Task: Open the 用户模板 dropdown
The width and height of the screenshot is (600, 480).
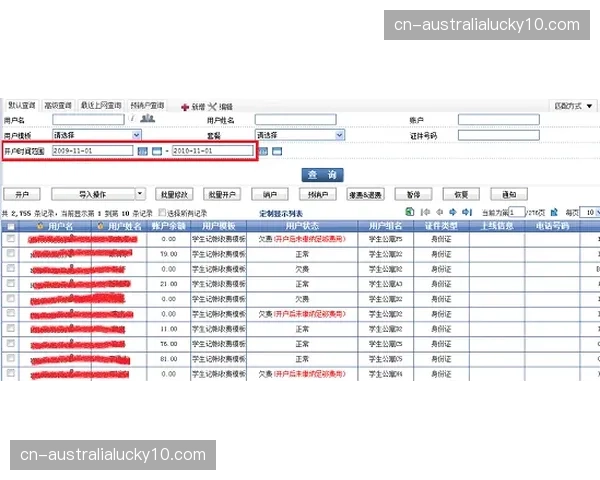Action: (97, 135)
